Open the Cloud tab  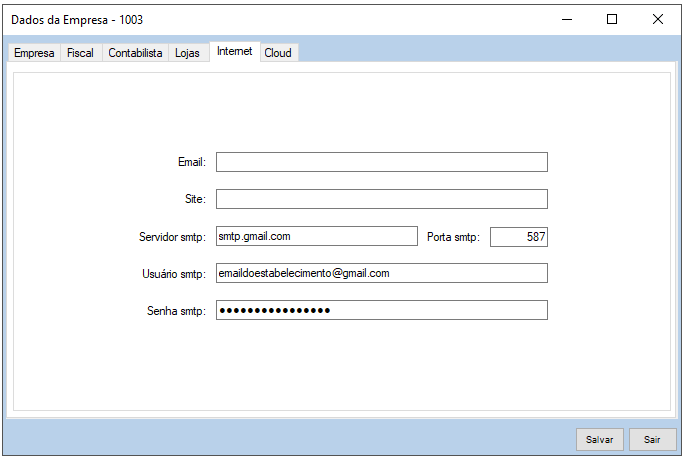278,53
